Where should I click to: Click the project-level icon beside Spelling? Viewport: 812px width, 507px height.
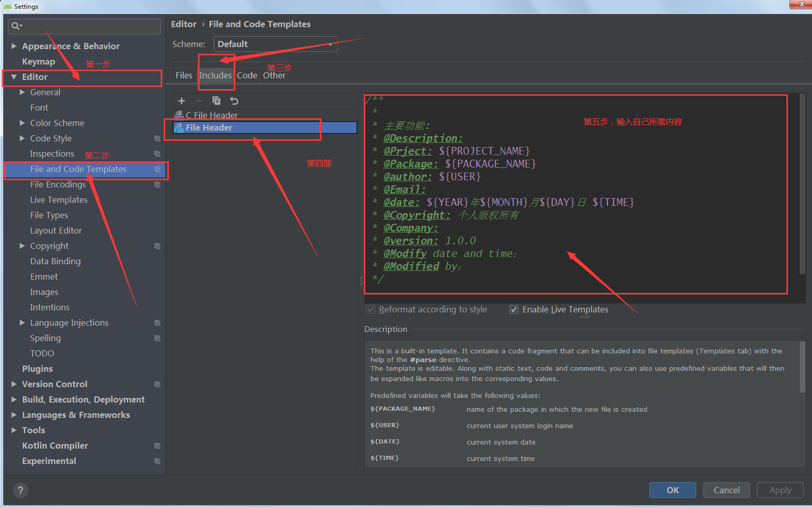[158, 338]
